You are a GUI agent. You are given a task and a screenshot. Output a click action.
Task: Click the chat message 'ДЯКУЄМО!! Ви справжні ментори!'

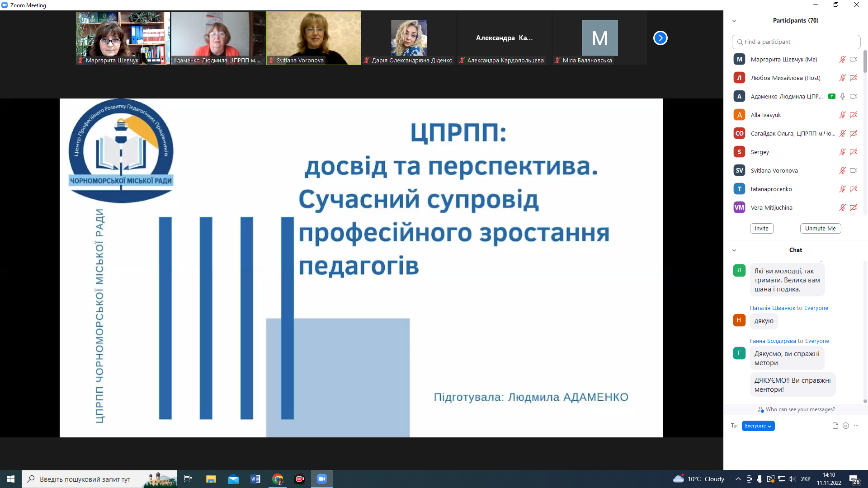pyautogui.click(x=793, y=385)
